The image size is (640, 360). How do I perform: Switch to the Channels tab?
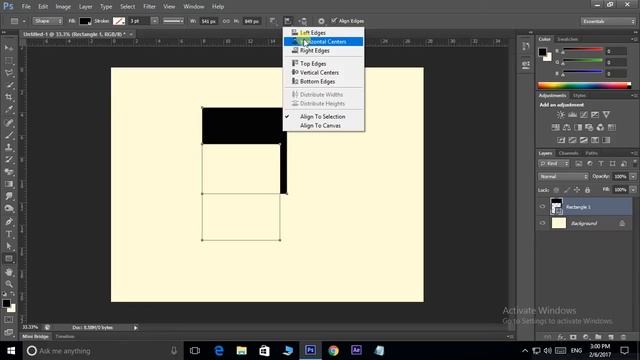pyautogui.click(x=569, y=153)
